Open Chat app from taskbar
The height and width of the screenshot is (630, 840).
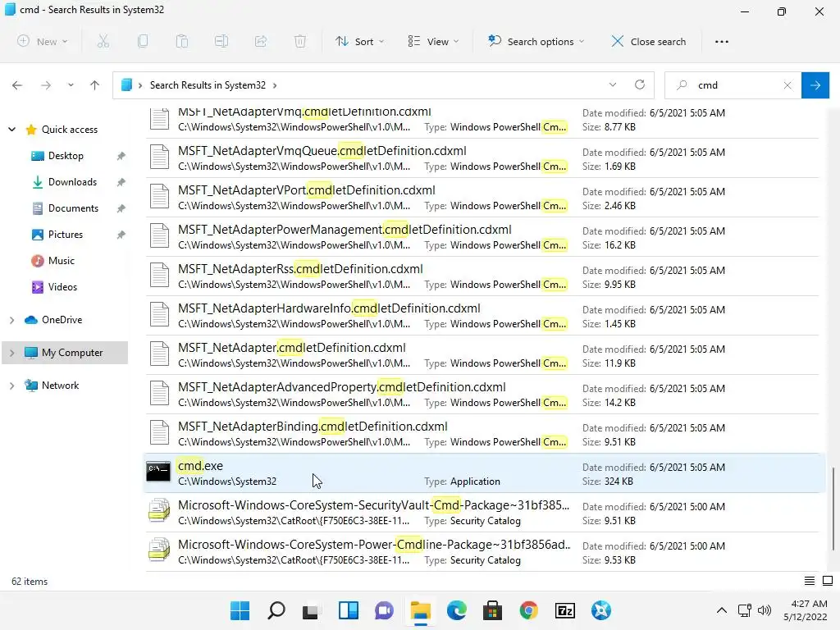384,610
